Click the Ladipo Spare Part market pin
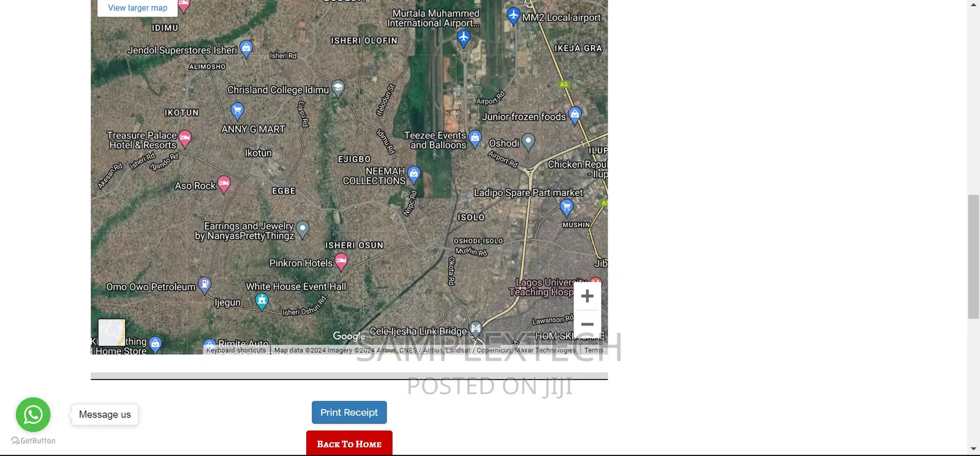Viewport: 980px width, 456px height. click(567, 208)
